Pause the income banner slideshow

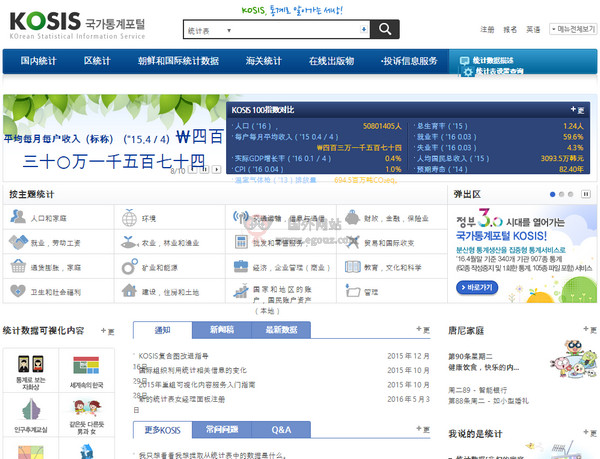click(205, 169)
